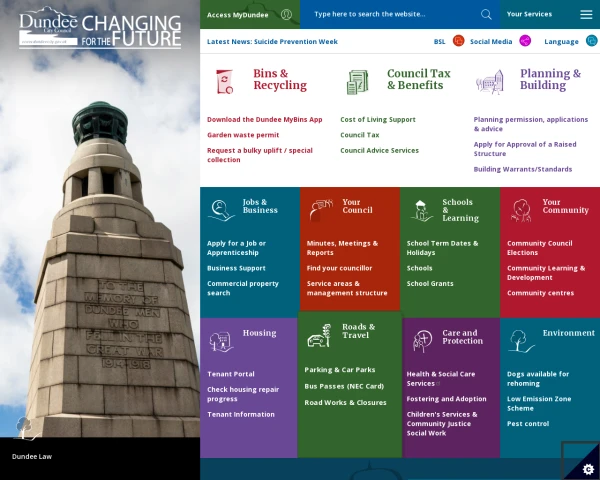Open the Jobs & Business section title

pyautogui.click(x=260, y=206)
